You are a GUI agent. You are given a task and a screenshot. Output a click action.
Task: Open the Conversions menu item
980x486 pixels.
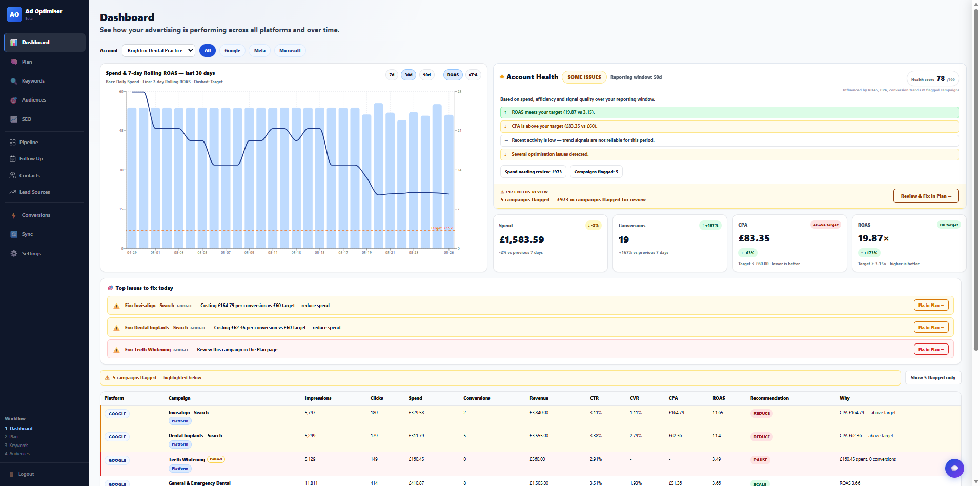coord(45,215)
